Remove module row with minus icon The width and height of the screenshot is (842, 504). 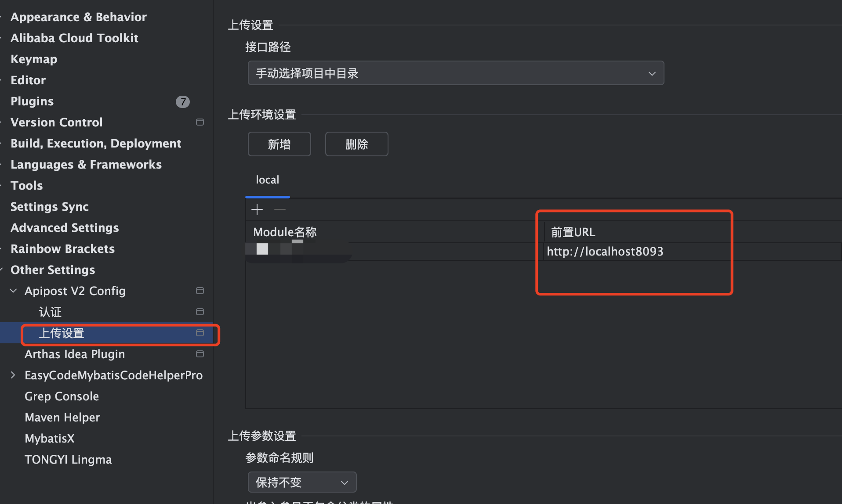280,209
